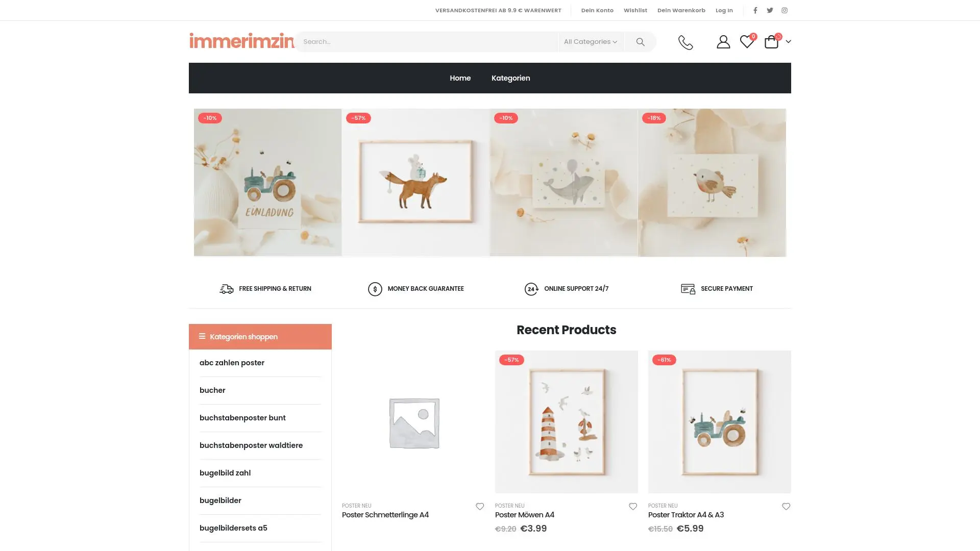Screen dimensions: 980x551
Task: Expand the All Categories dropdown
Action: [591, 42]
